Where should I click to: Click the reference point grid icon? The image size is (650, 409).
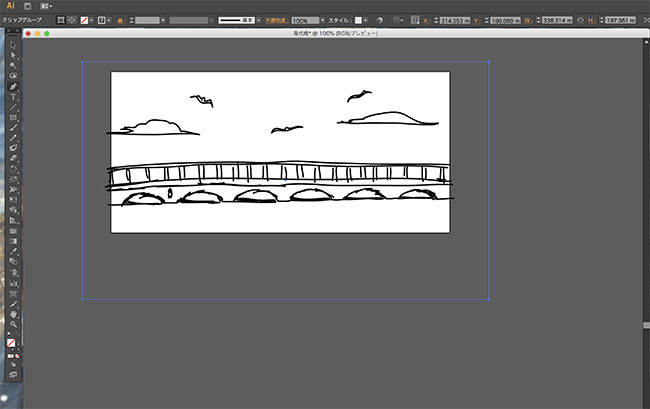click(415, 20)
